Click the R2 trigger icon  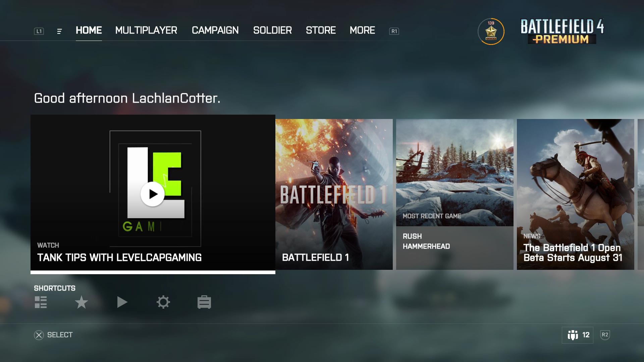(x=605, y=335)
